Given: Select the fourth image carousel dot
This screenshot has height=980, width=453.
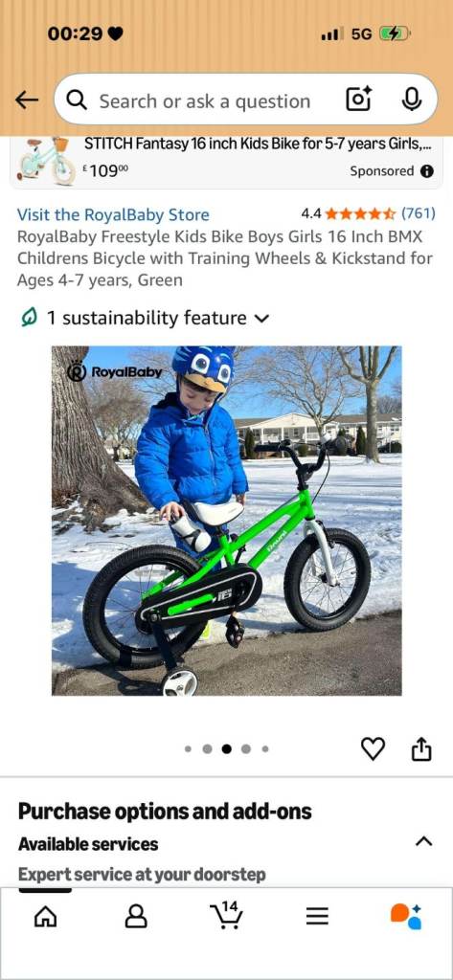Looking at the screenshot, I should pyautogui.click(x=246, y=748).
